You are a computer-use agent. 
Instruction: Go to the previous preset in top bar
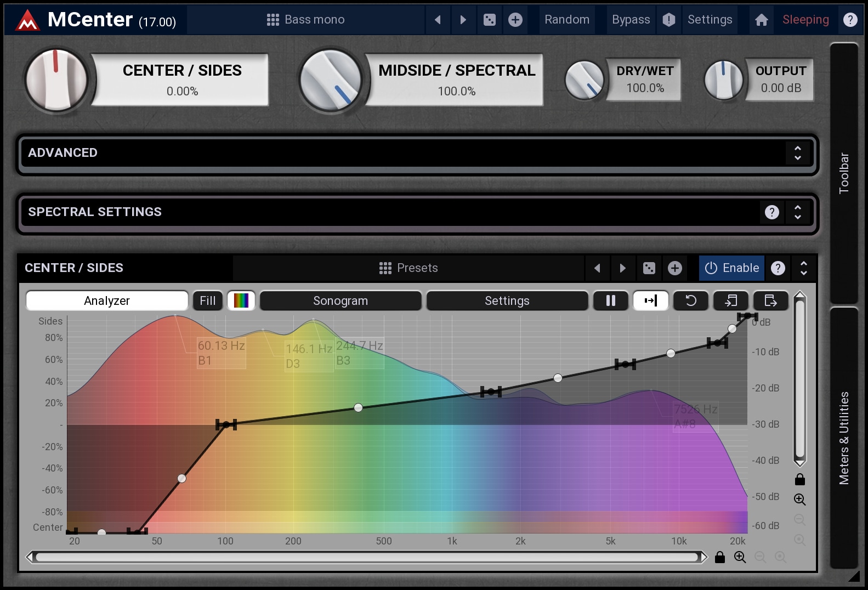(x=438, y=20)
